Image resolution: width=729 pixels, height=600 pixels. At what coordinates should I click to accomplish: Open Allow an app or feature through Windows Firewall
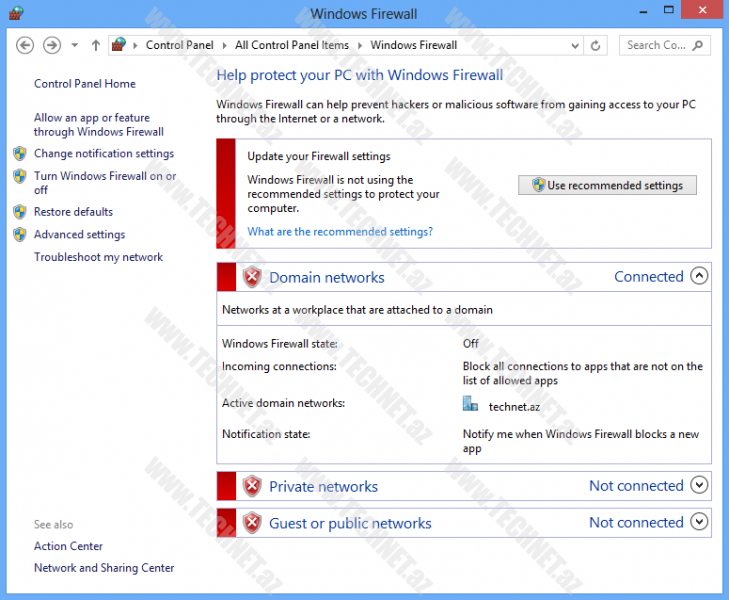(x=99, y=125)
